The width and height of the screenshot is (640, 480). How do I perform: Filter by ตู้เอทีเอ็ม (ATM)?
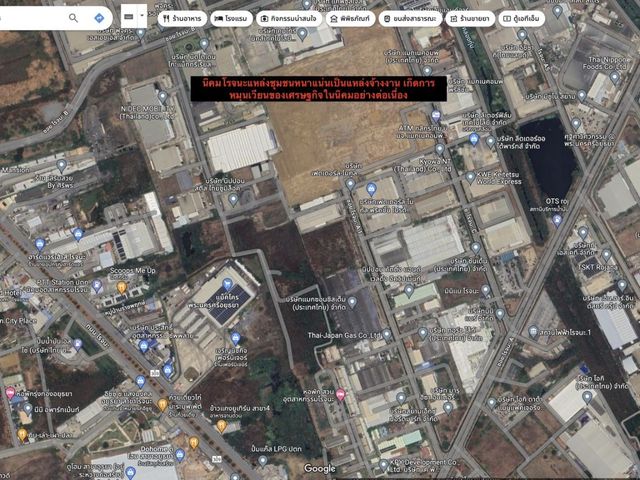pos(522,19)
